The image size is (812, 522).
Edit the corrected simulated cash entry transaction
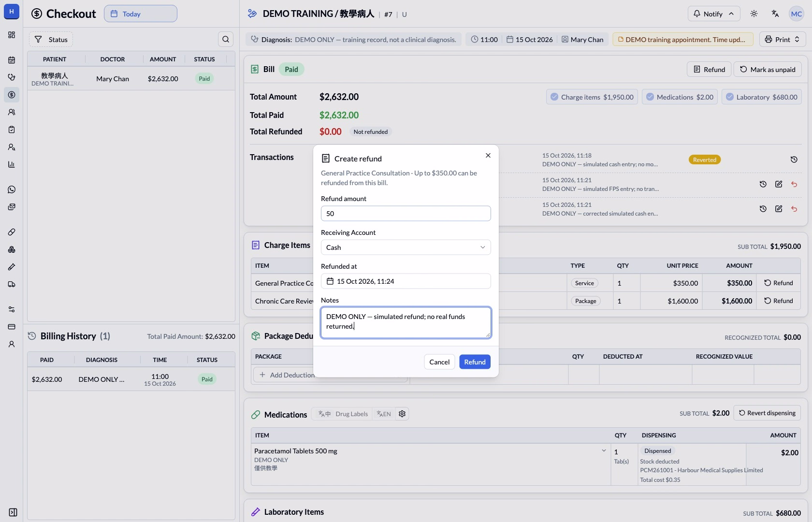[779, 209]
